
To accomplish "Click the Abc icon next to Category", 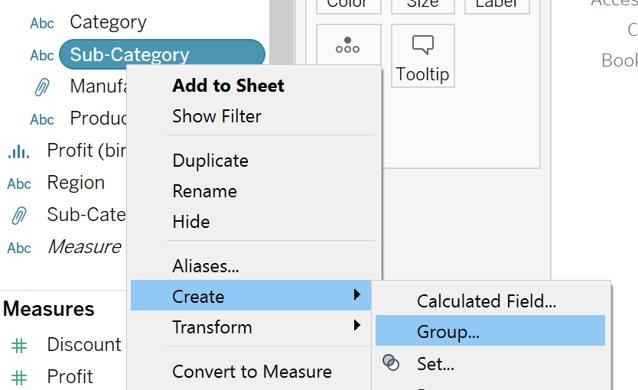I will 42,23.
